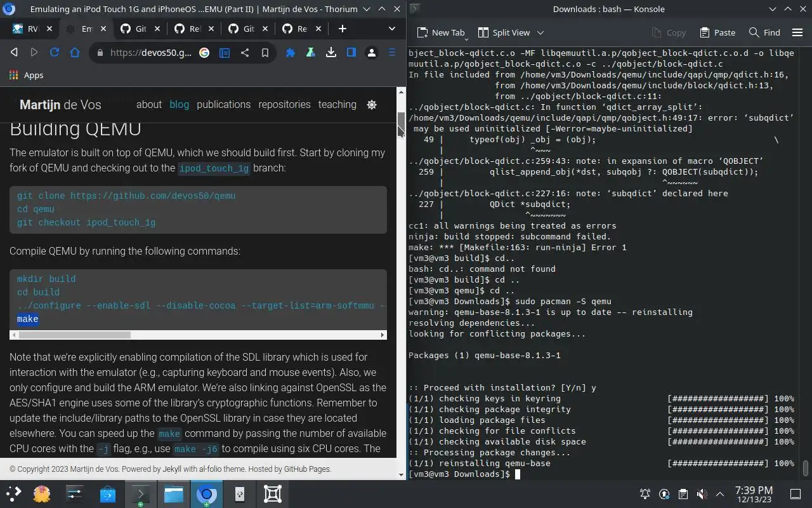Open the flask experiments icon
This screenshot has height=508, width=812.
311,53
